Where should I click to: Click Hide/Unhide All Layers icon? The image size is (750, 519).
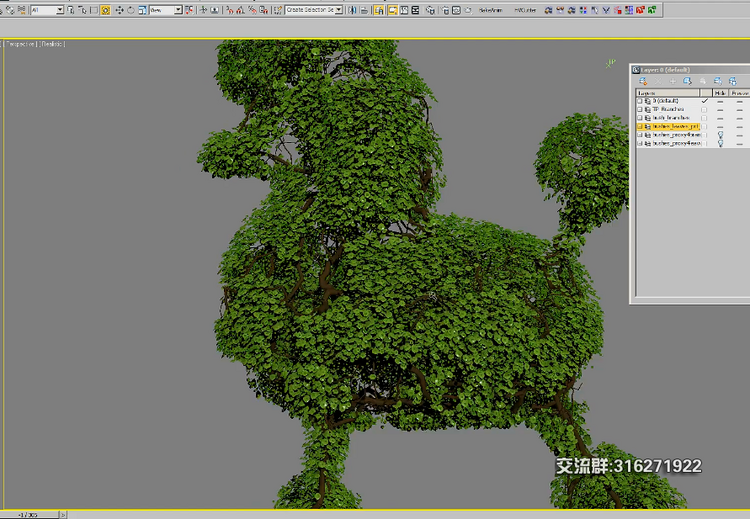pyautogui.click(x=718, y=81)
